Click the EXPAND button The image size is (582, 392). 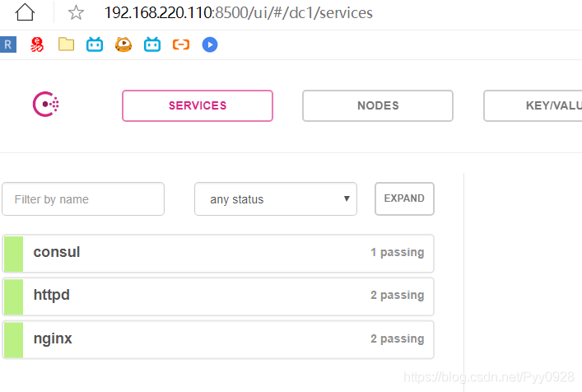tap(404, 198)
